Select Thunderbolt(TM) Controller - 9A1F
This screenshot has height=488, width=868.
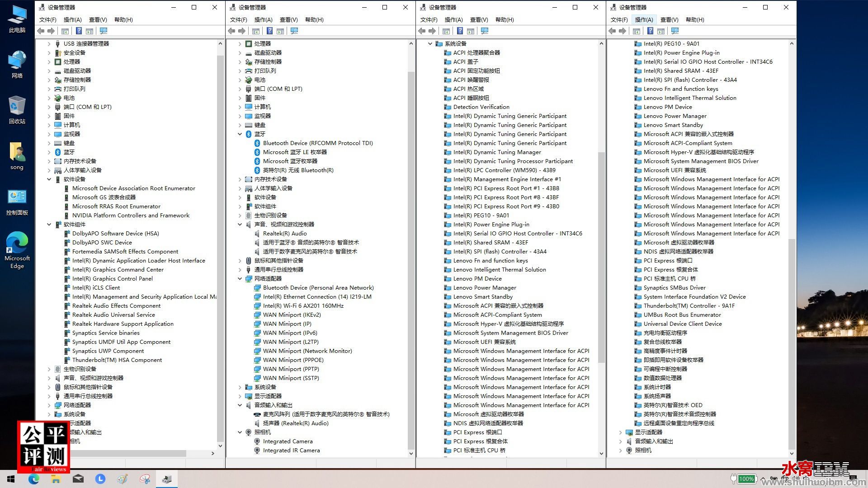[689, 306]
